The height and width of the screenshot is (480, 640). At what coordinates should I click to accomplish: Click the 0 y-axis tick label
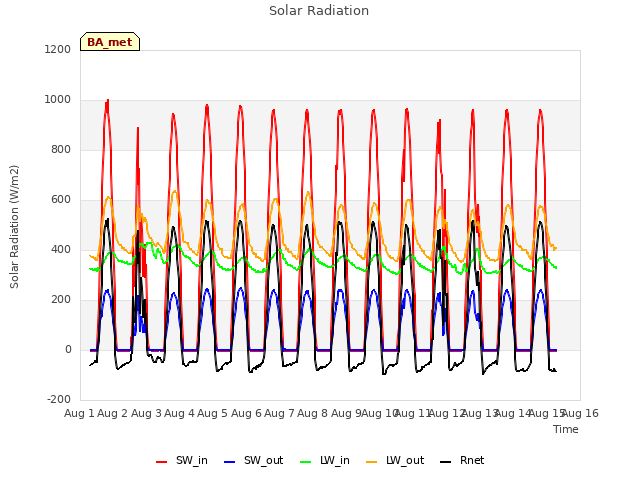coord(68,349)
